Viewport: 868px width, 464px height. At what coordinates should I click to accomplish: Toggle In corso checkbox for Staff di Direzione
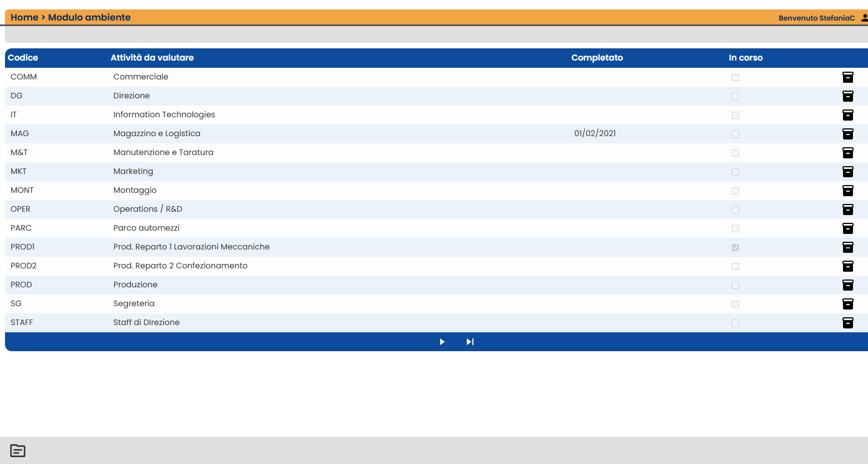tap(735, 323)
